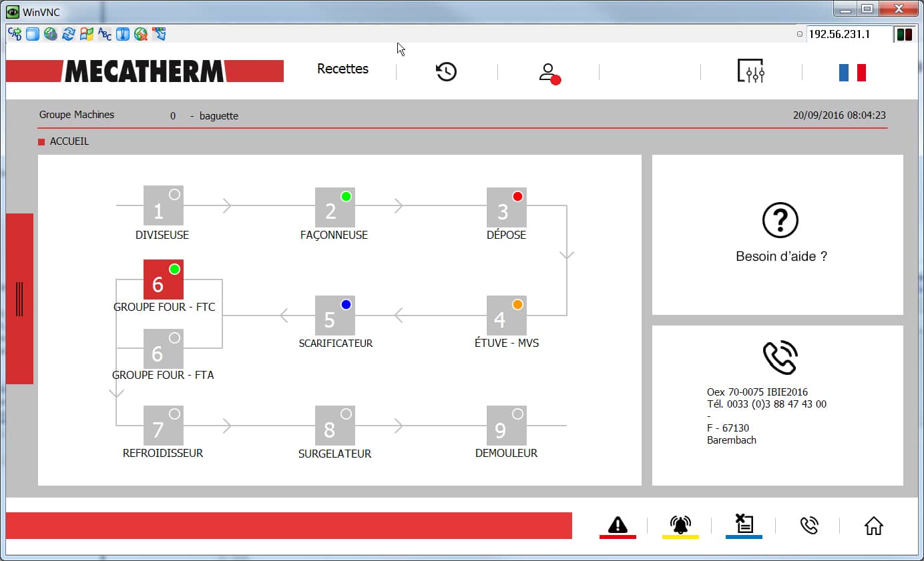Click the question mark help icon

[x=780, y=220]
